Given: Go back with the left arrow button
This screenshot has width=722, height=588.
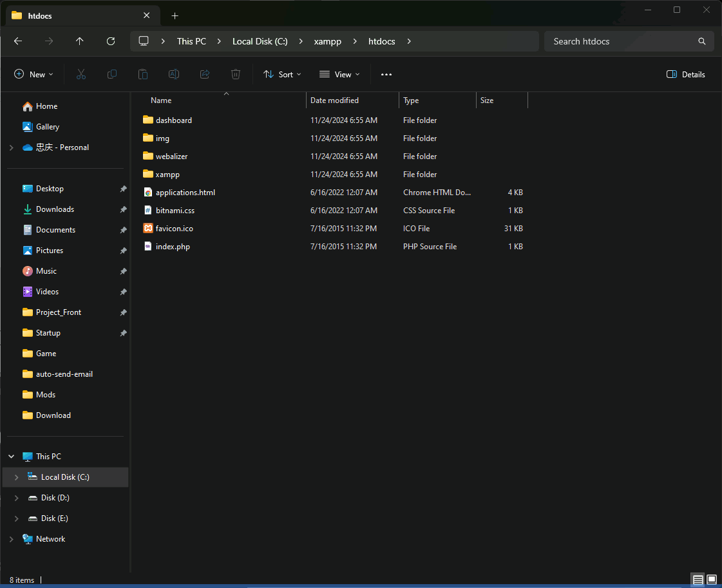Looking at the screenshot, I should pyautogui.click(x=18, y=41).
